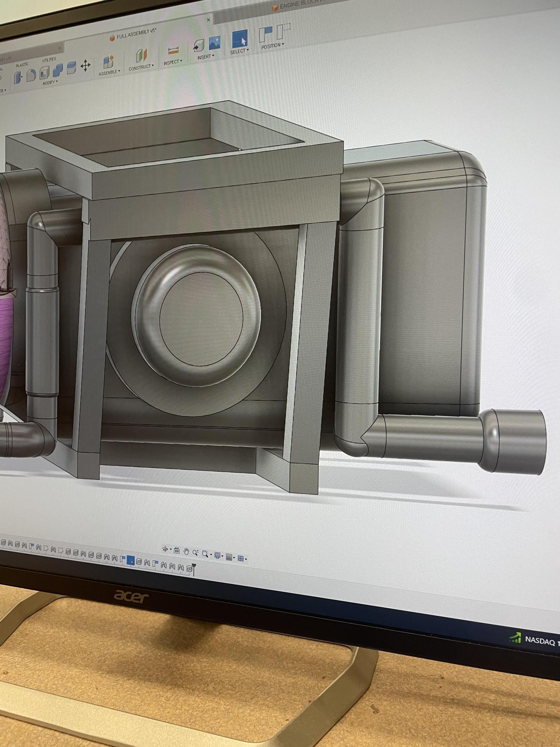
Task: Open the INSERT dropdown menu
Action: click(x=206, y=57)
